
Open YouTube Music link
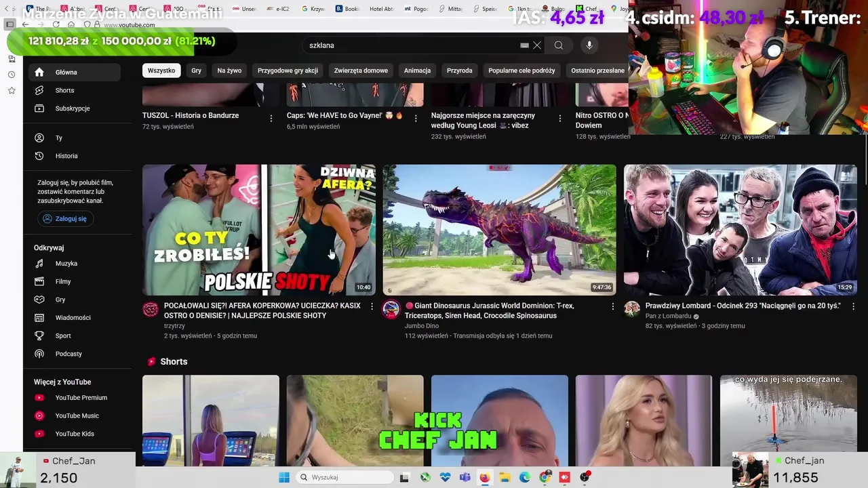[x=74, y=415]
